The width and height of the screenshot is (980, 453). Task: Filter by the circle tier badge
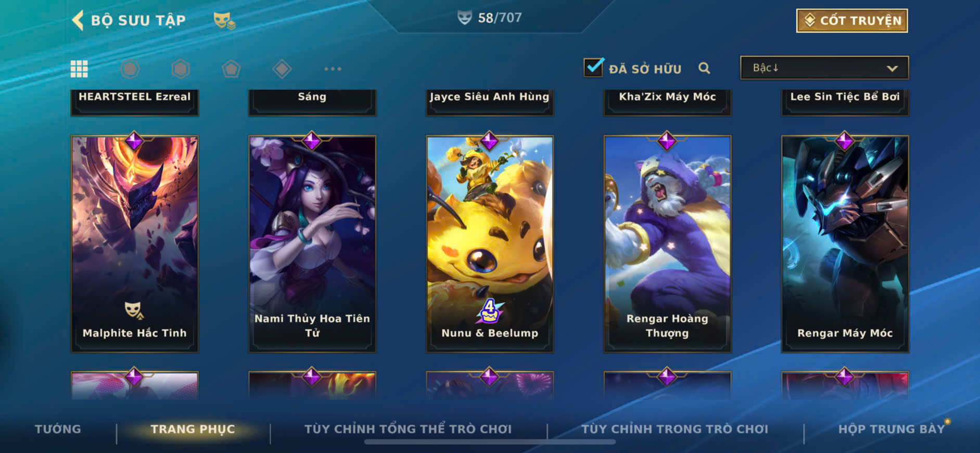(x=130, y=69)
